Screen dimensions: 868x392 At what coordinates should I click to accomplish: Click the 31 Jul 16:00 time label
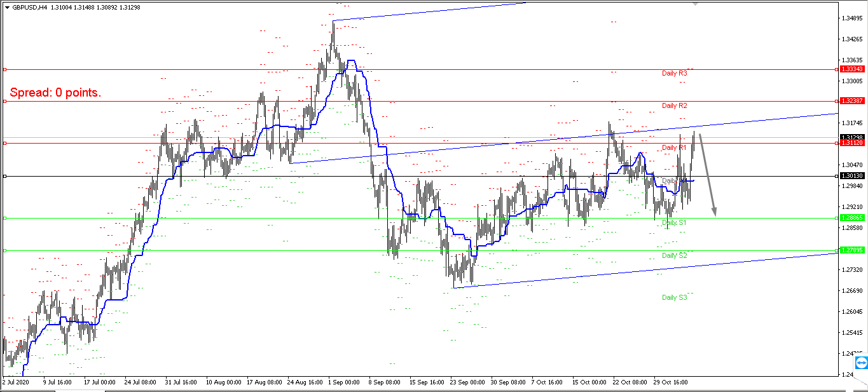pyautogui.click(x=181, y=383)
